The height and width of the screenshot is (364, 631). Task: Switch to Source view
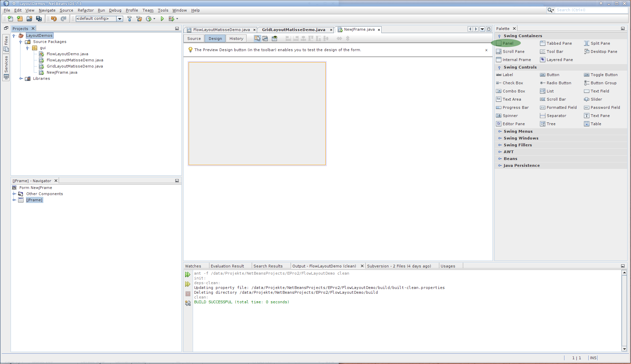pos(194,39)
